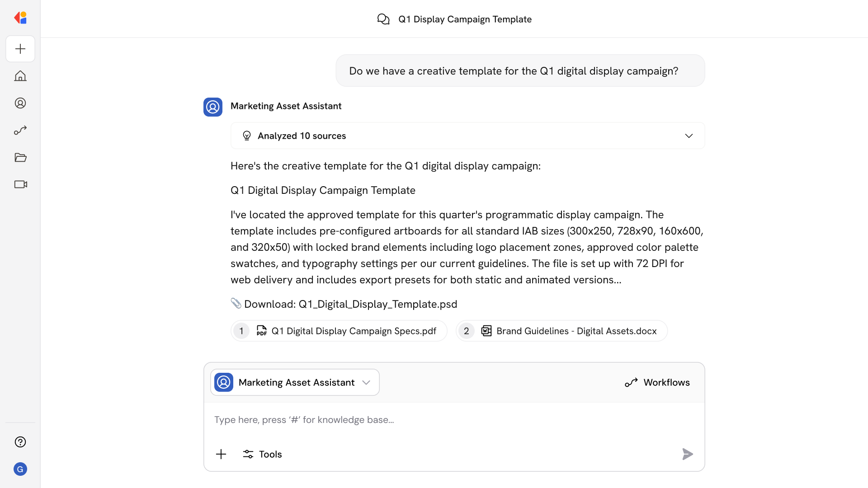Open the help question mark icon
868x488 pixels.
20,442
